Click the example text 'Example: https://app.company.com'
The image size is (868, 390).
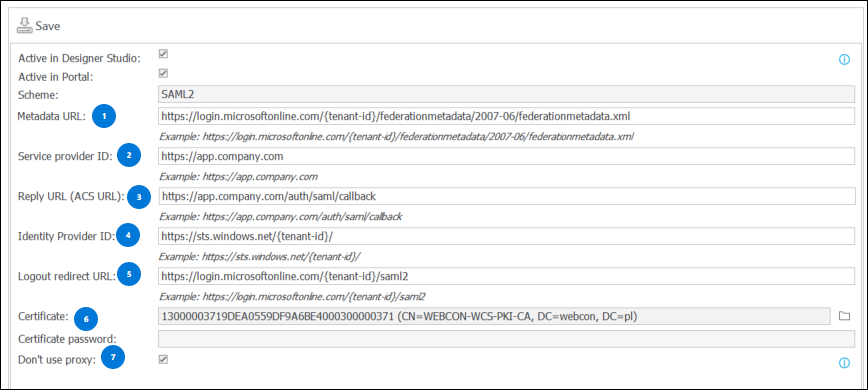pos(238,177)
